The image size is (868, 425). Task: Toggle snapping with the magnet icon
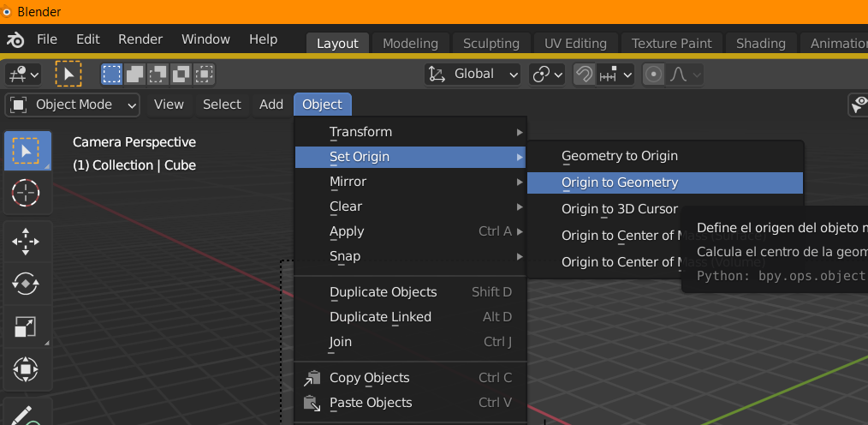(x=584, y=75)
